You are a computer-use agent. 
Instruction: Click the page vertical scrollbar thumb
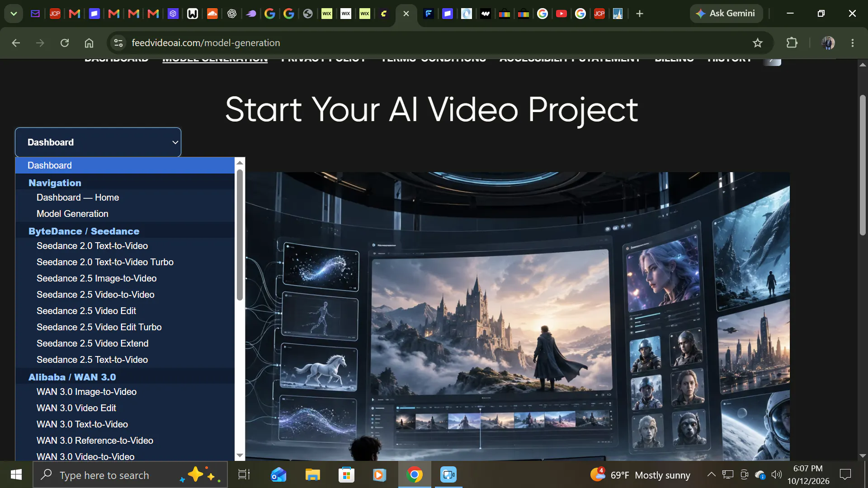[x=863, y=165]
